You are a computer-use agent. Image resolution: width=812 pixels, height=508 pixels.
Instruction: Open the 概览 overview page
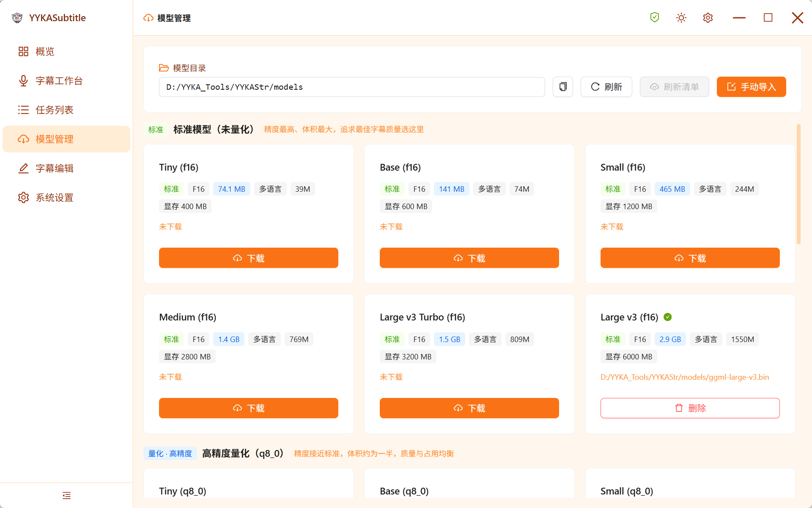(66, 52)
